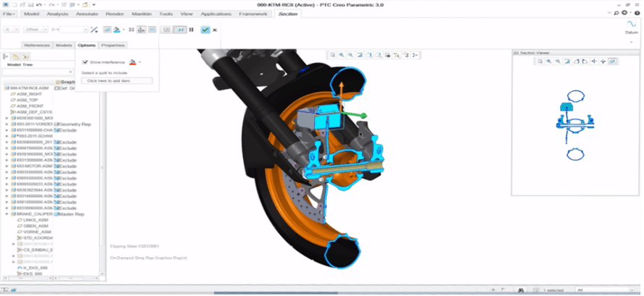Open saved orientations icon in graphics toolbar

coord(378,55)
